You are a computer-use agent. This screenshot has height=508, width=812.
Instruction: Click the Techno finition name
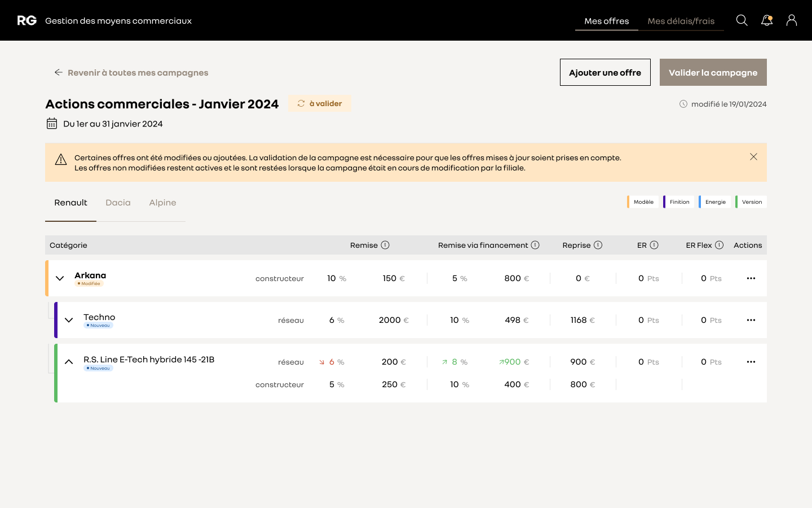[99, 317]
